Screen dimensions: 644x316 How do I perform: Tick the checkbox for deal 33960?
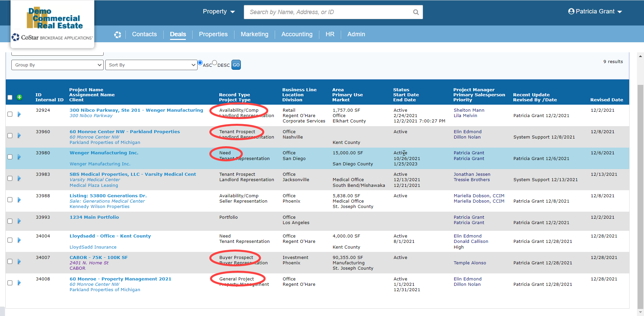[10, 136]
